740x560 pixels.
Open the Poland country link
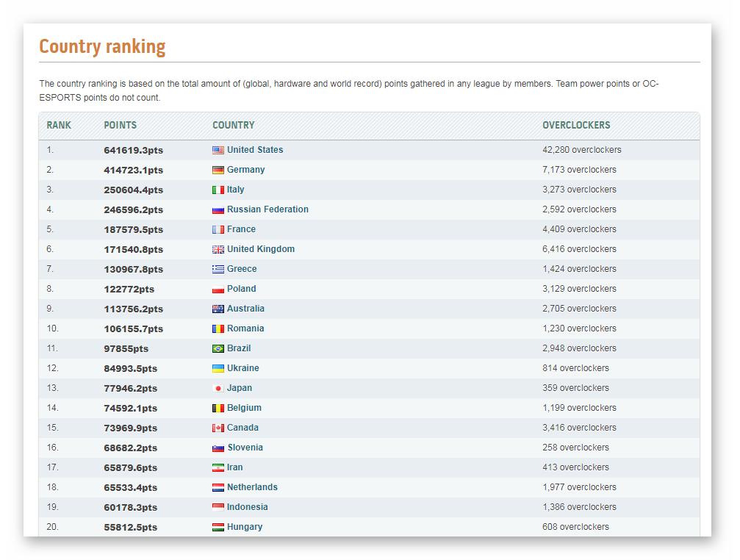tap(242, 288)
